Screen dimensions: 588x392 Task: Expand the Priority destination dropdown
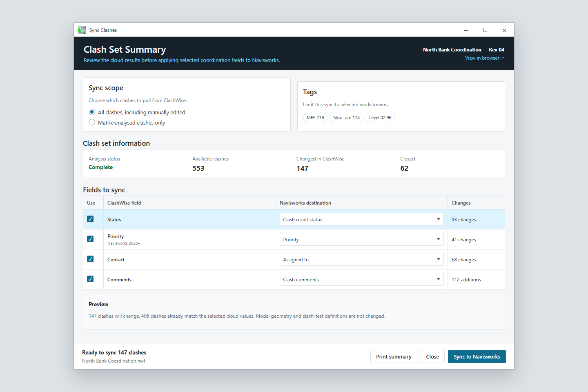click(361, 239)
